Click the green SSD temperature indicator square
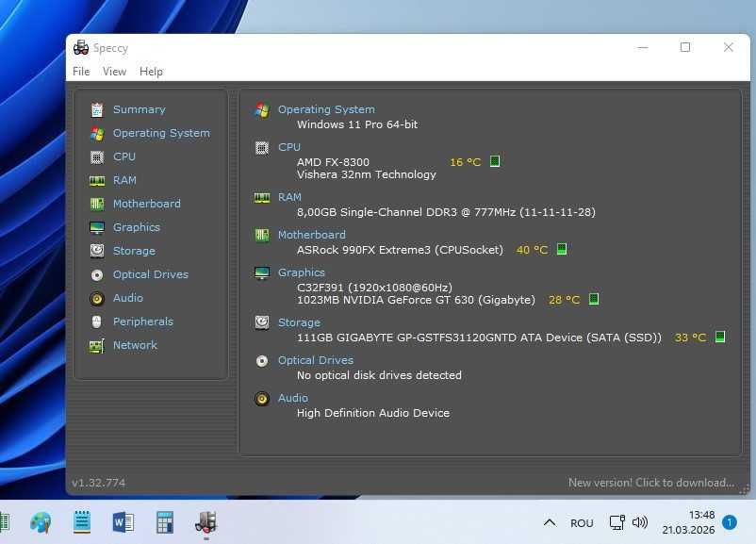The height and width of the screenshot is (544, 756). pos(720,337)
